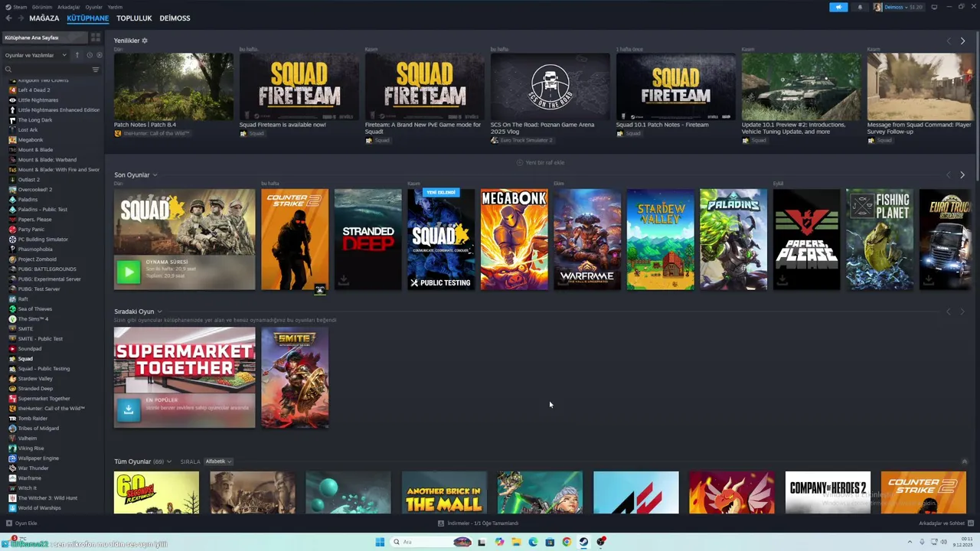The image size is (980, 551).
Task: Open Microsoft Edge from taskbar
Action: (533, 542)
